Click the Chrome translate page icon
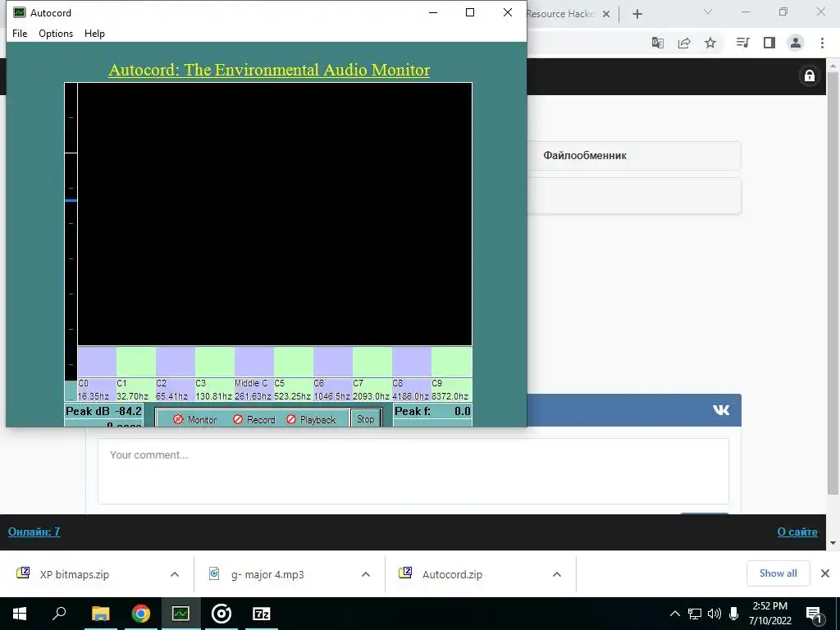840x630 pixels. (657, 43)
